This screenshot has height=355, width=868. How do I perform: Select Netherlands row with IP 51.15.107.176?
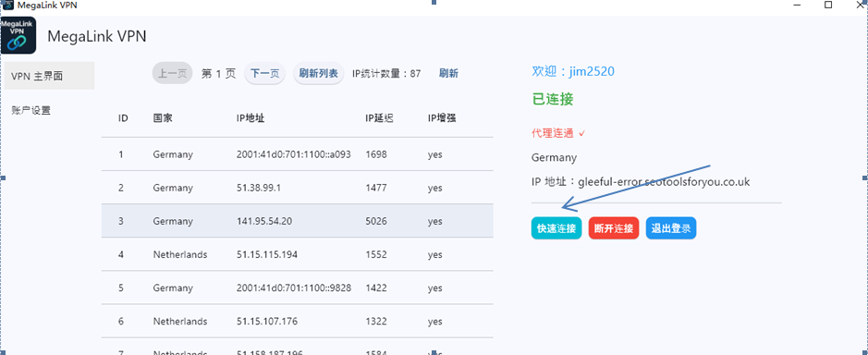click(298, 321)
